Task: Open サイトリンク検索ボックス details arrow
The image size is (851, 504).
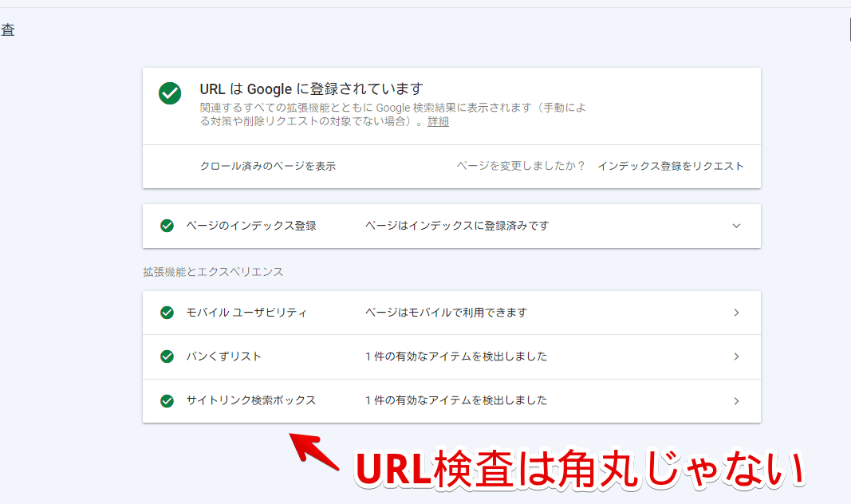Action: coord(736,401)
